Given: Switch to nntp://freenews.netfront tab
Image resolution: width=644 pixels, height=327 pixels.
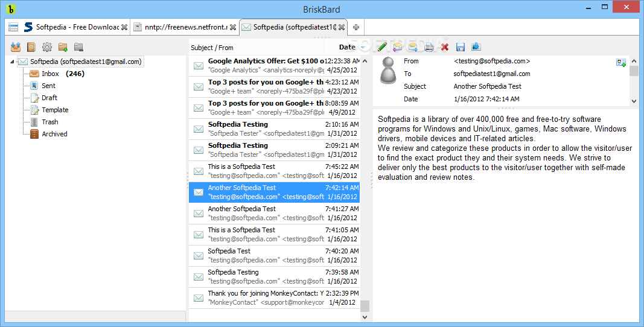Looking at the screenshot, I should [x=185, y=27].
